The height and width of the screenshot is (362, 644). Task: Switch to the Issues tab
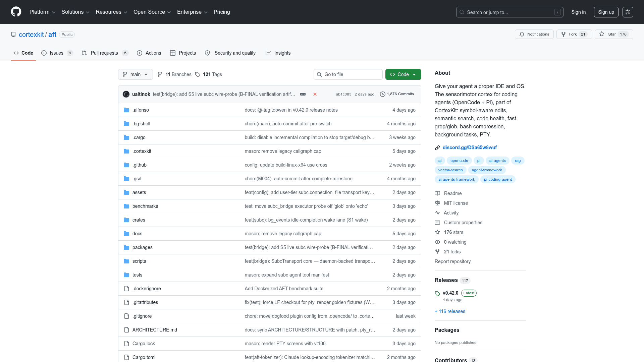[57, 53]
